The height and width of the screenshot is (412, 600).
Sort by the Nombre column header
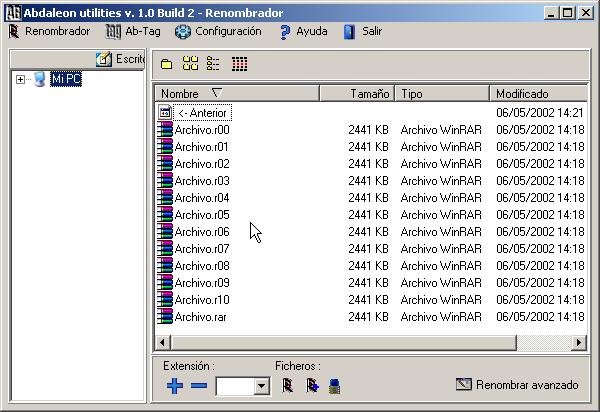click(x=237, y=93)
